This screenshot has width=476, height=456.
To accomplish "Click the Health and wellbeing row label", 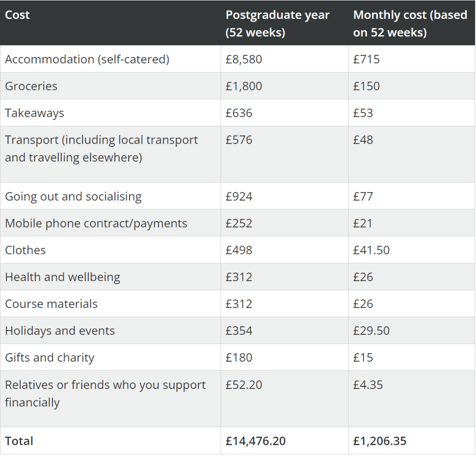I will pos(63,277).
